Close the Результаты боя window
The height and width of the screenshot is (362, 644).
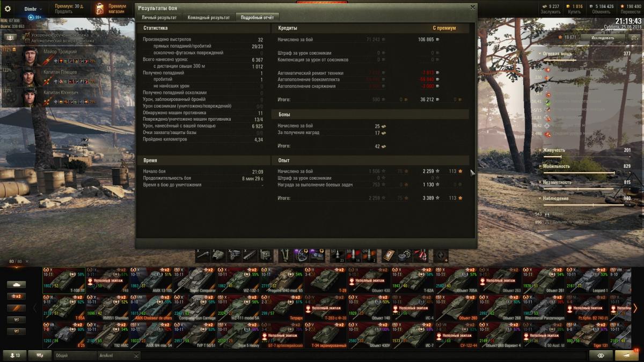[x=472, y=8]
